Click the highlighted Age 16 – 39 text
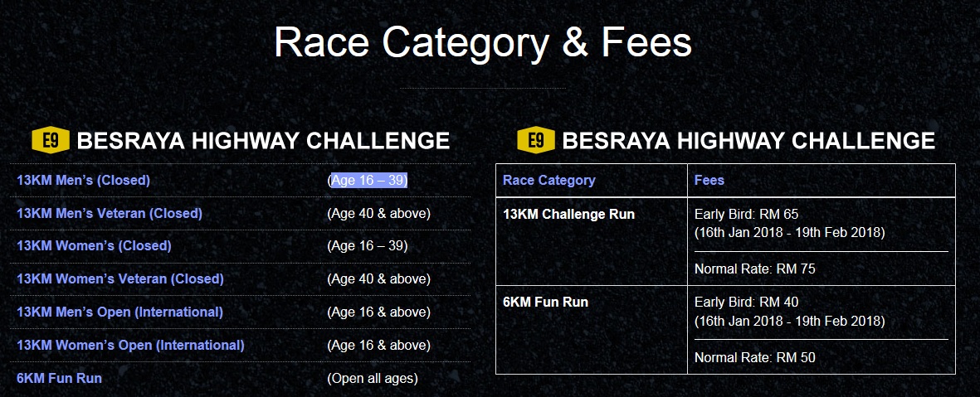 click(x=368, y=181)
